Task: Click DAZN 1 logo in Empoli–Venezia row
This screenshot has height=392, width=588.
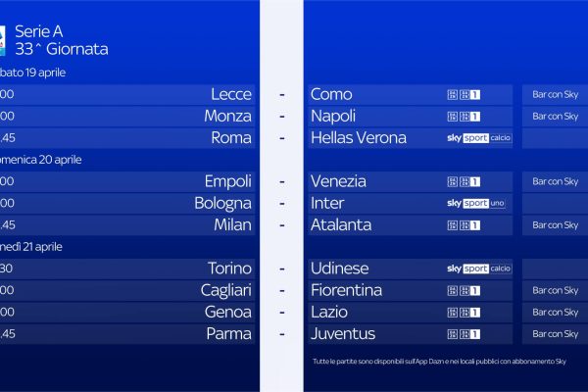Action: point(464,181)
